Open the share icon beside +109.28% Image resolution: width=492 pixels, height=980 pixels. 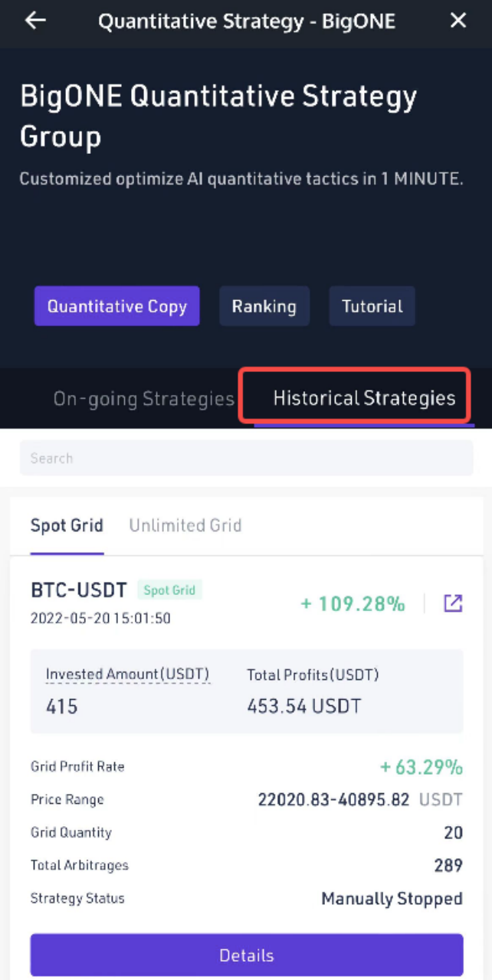point(453,603)
